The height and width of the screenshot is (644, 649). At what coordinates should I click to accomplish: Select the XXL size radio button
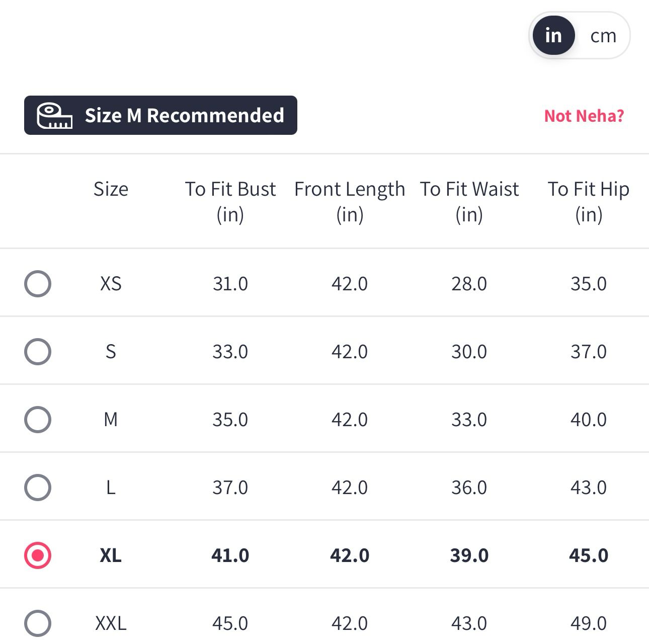pyautogui.click(x=38, y=623)
